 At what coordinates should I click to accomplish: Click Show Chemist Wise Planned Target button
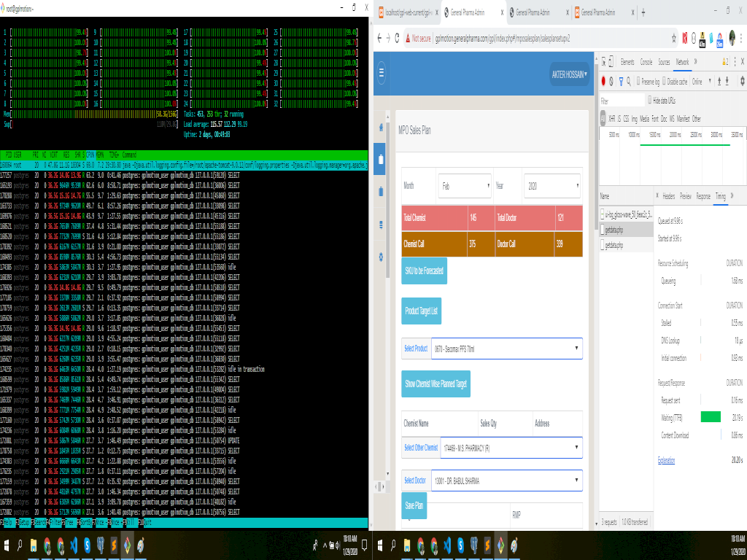coord(436,384)
